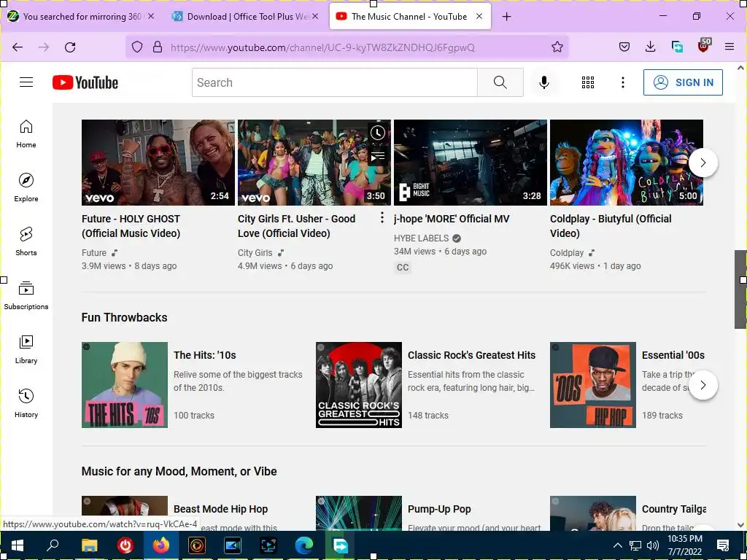The width and height of the screenshot is (747, 560).
Task: Show next videos in top carousel
Action: (703, 163)
